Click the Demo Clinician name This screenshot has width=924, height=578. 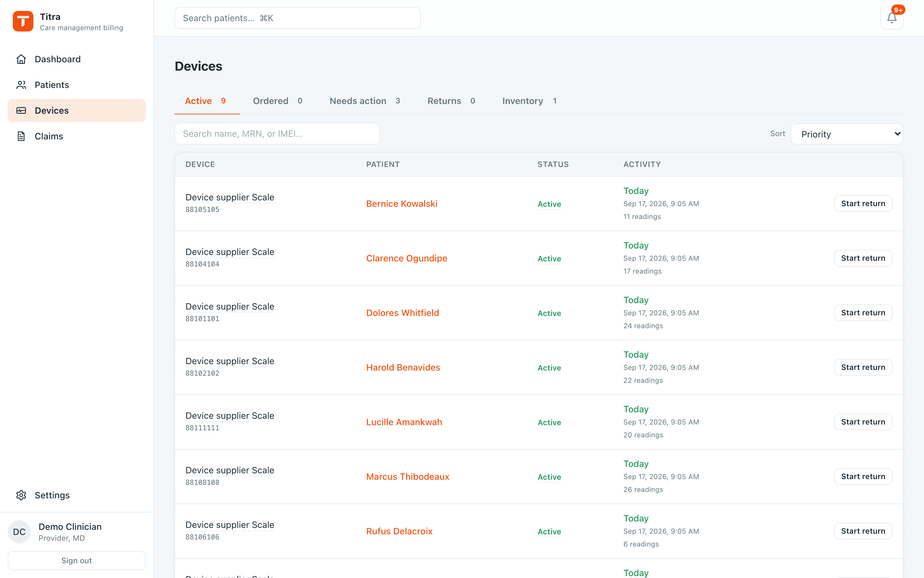[x=70, y=527]
